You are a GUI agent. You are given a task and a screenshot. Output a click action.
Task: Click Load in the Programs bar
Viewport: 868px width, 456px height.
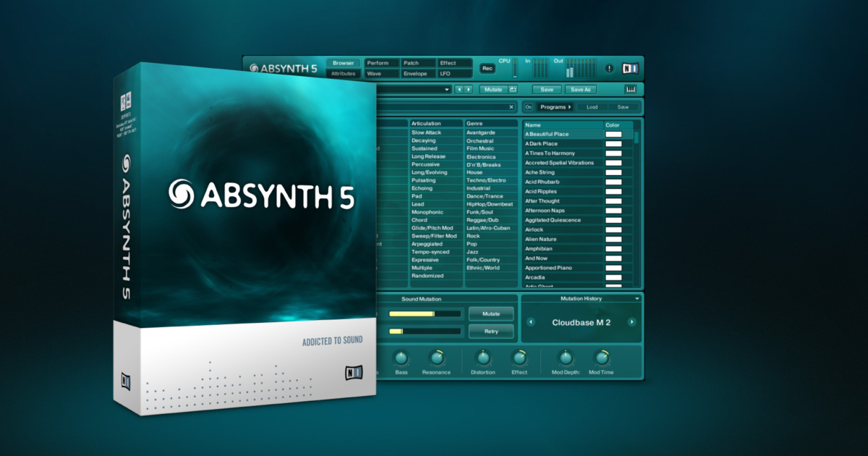[x=592, y=107]
